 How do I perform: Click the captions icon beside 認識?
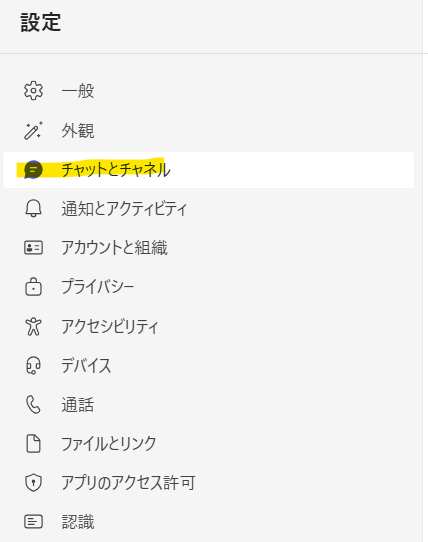(34, 522)
